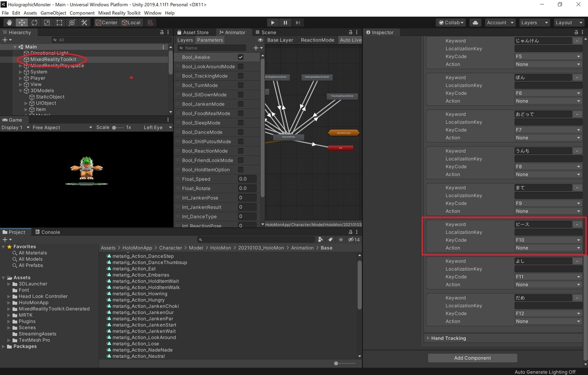This screenshot has height=375, width=588.
Task: Expand Hand Tracking section
Action: 429,338
